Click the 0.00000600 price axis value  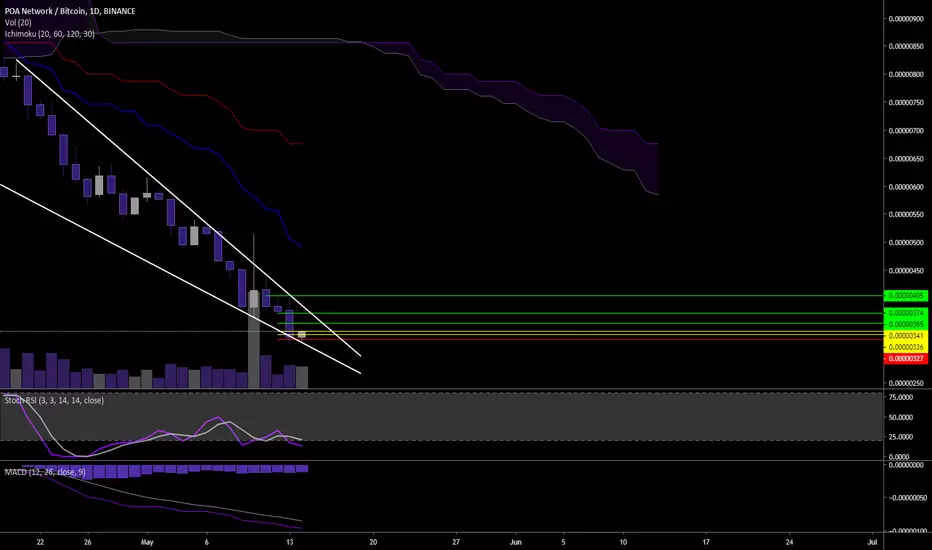tap(906, 187)
